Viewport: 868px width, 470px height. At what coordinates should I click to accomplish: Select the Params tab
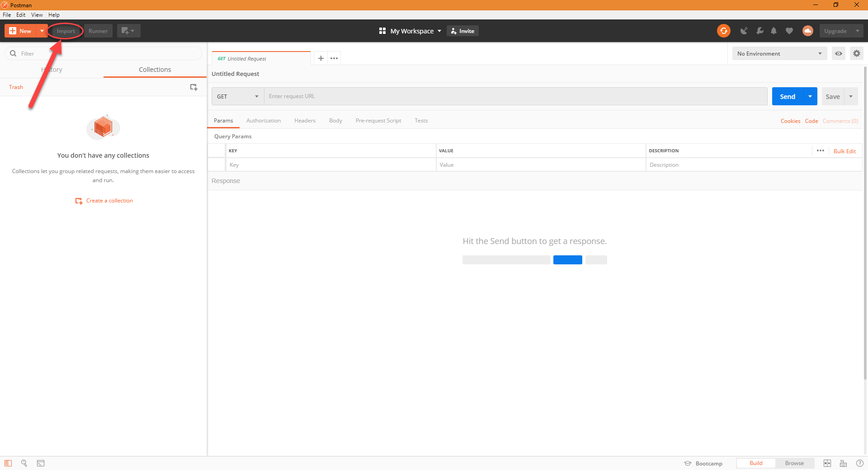223,121
